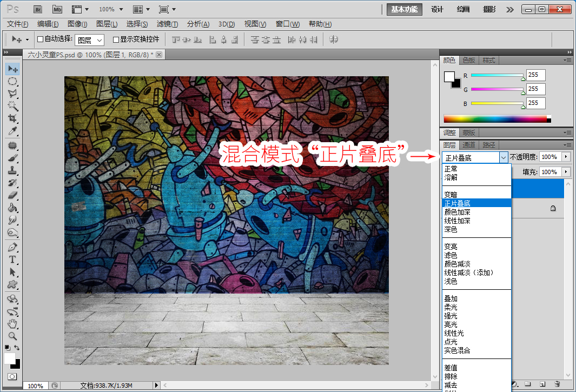Launch Adobe Bridge via Br icon
The height and width of the screenshot is (392, 576).
coord(38,10)
